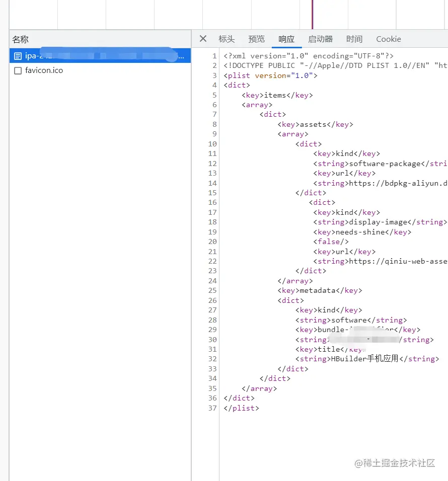Click the HBuilder手机应用 string line
This screenshot has height=481, width=448.
click(x=367, y=359)
